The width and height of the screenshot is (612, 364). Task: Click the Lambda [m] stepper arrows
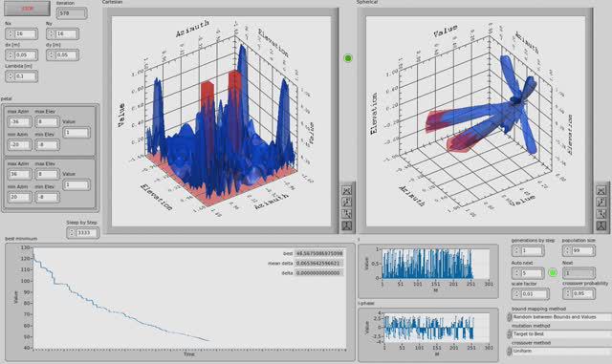11,76
